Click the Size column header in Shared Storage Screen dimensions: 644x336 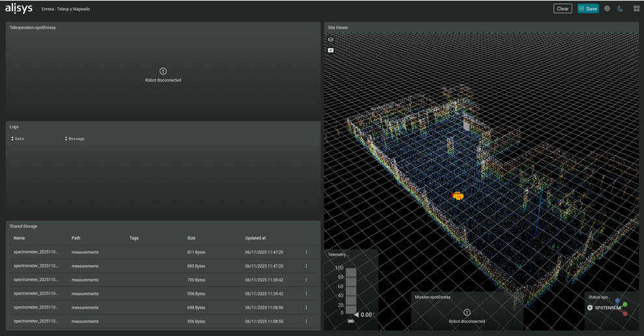(x=191, y=238)
